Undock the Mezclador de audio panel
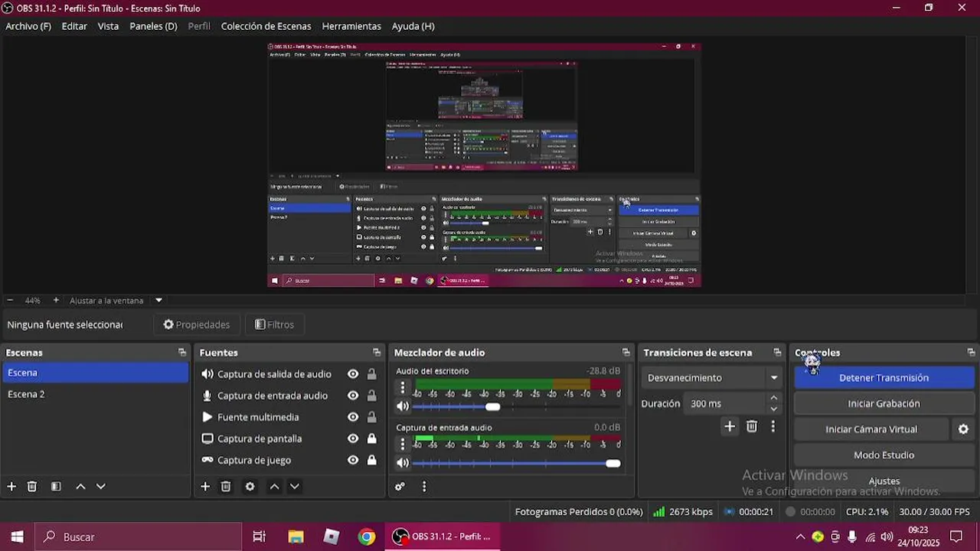 pos(626,353)
